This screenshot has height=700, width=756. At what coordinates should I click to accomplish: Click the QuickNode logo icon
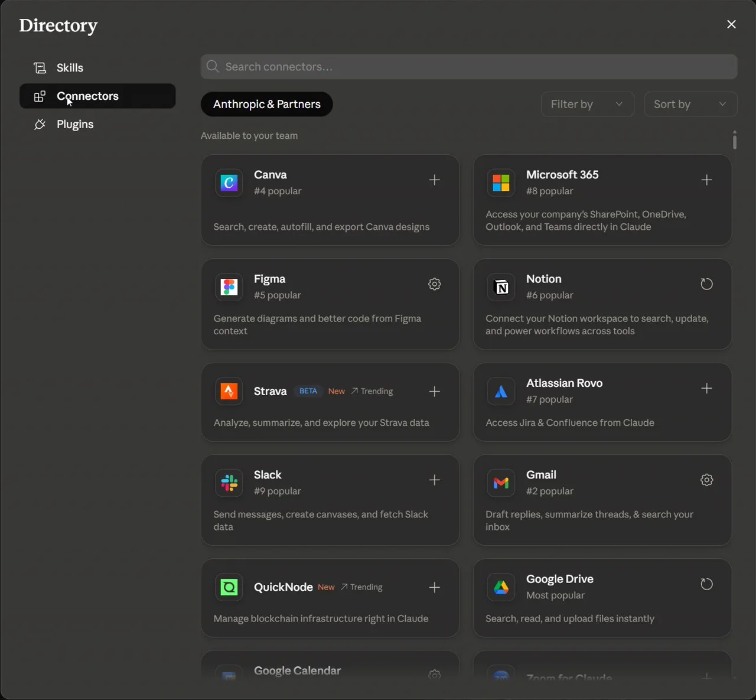tap(229, 587)
